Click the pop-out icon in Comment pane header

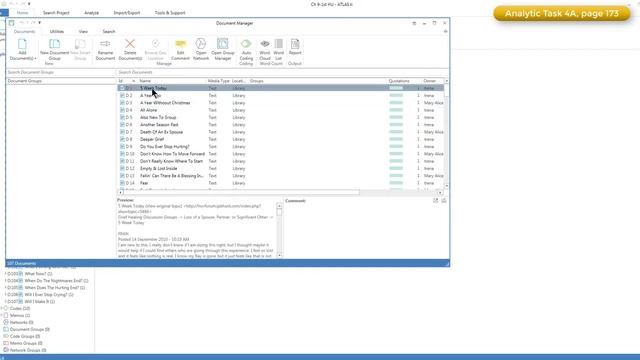[436, 201]
